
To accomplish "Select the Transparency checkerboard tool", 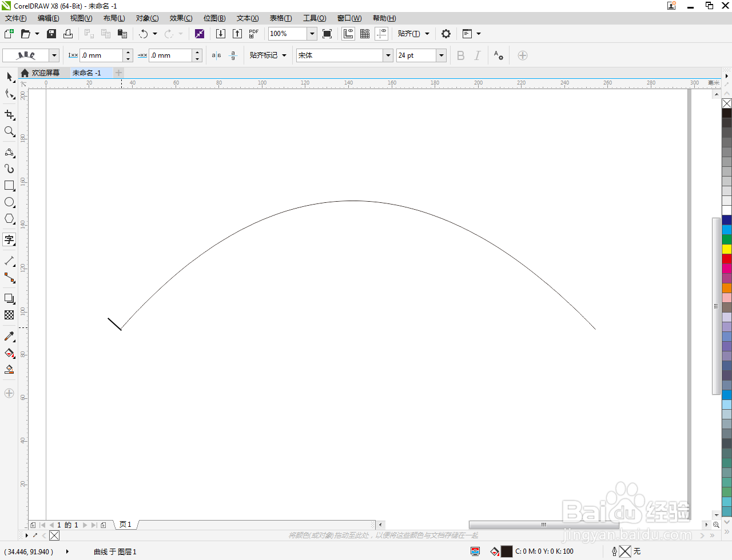I will click(x=9, y=315).
